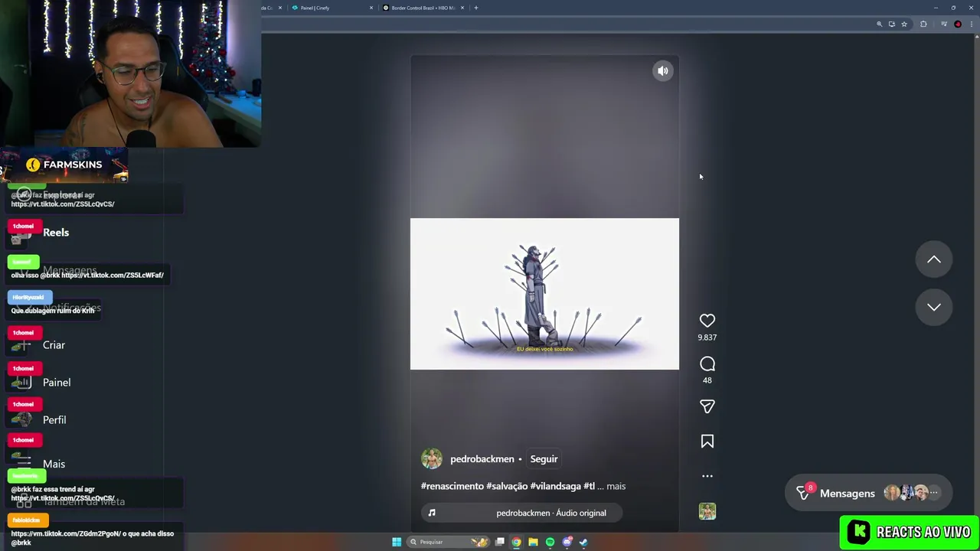The image size is (980, 551).
Task: Open File Explorer from the taskbar
Action: pos(533,542)
